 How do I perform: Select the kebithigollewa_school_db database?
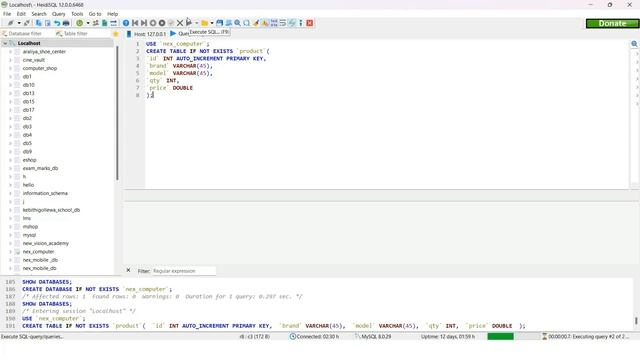[51, 210]
